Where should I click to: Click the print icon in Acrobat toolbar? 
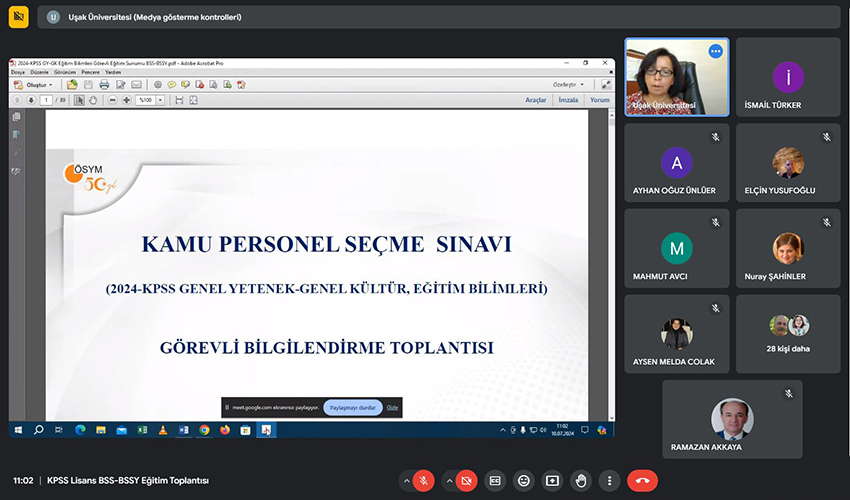click(x=104, y=85)
